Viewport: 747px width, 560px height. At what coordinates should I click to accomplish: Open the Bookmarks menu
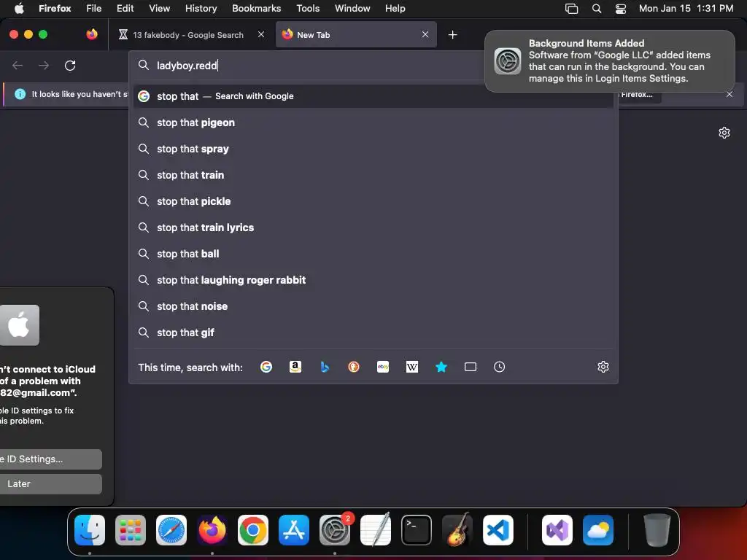click(256, 8)
